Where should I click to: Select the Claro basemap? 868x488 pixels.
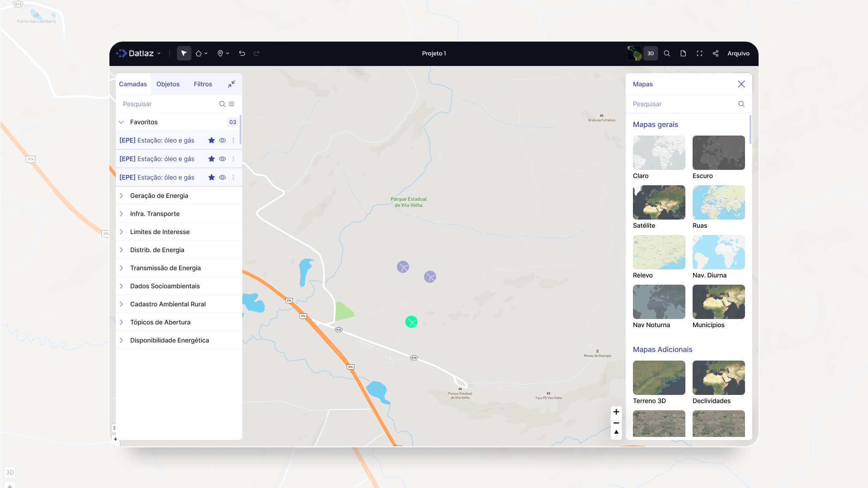coord(659,153)
